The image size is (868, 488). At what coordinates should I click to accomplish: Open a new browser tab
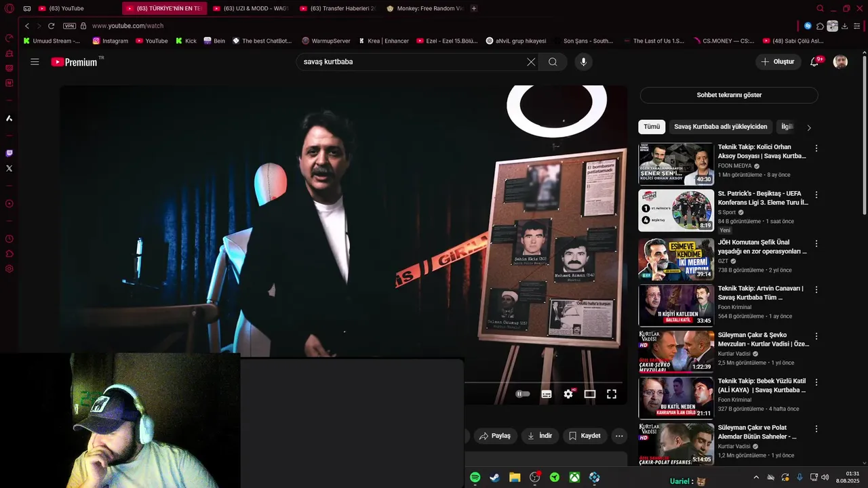click(x=473, y=9)
